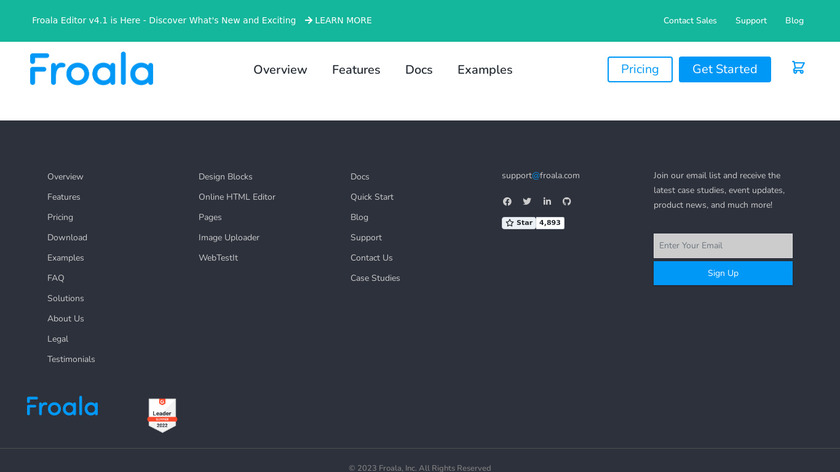This screenshot has height=472, width=840.
Task: Open Froala's Twitter profile icon
Action: point(527,201)
